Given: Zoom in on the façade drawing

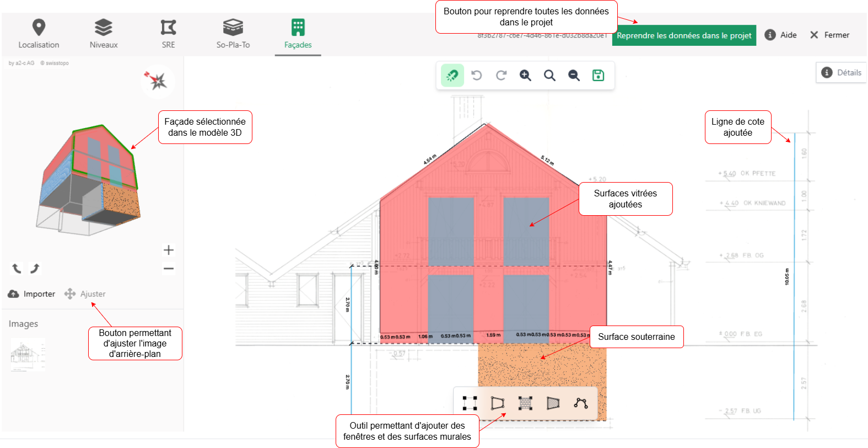Looking at the screenshot, I should click(525, 75).
